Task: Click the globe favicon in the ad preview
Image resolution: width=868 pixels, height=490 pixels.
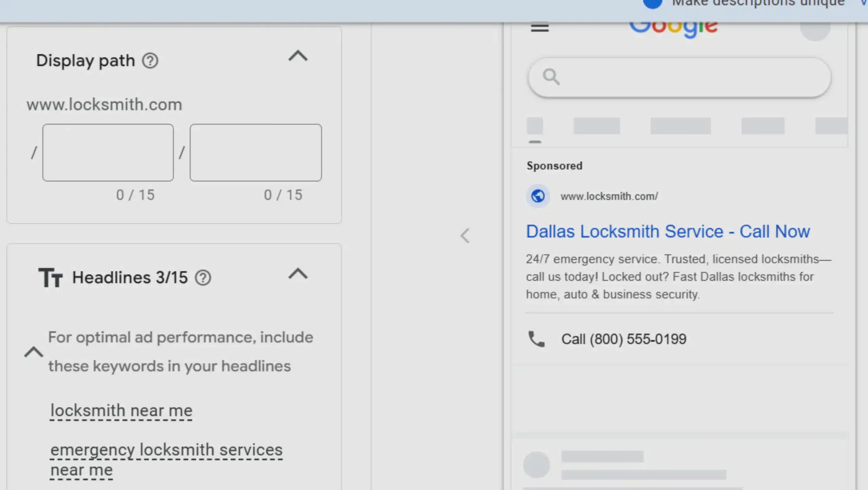Action: pos(538,196)
